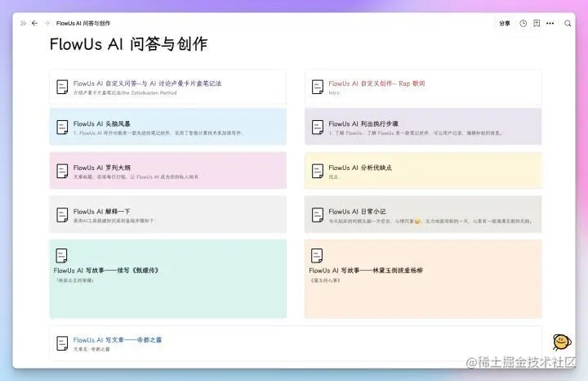Open the FlowUs AI 列出执行步骤 card

pos(423,127)
